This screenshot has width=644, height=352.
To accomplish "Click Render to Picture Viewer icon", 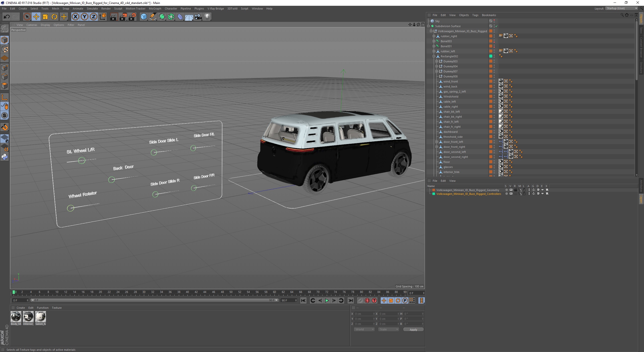I will tap(123, 17).
